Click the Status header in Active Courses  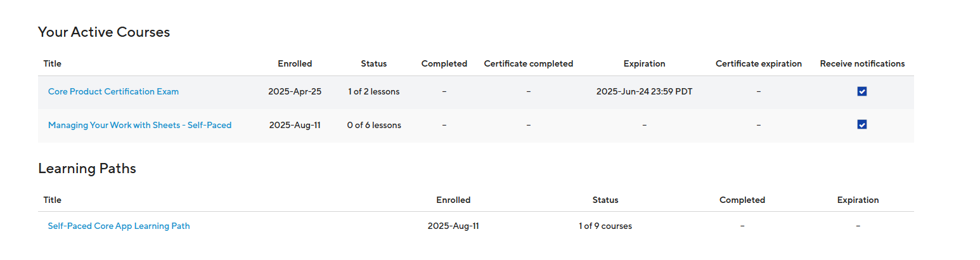coord(374,63)
